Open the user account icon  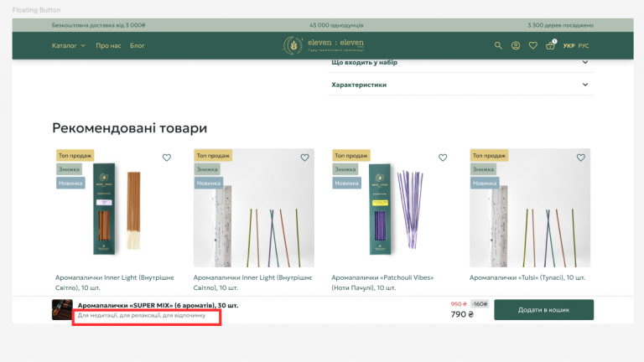pyautogui.click(x=516, y=45)
